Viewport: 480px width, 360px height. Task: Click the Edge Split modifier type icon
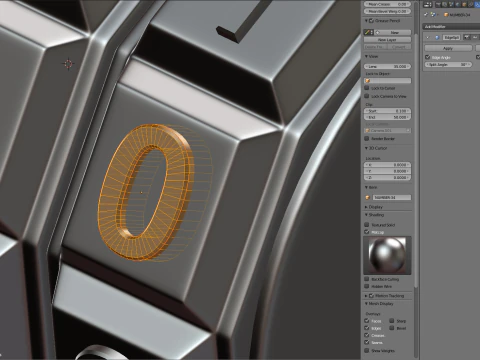tap(437, 38)
